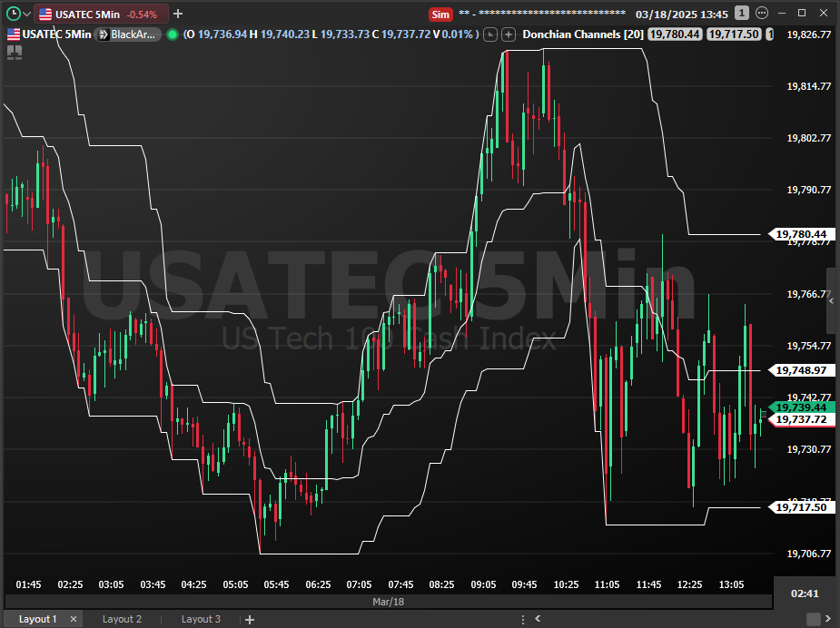
Task: Click the notification counter badge showing 1
Action: click(x=742, y=14)
